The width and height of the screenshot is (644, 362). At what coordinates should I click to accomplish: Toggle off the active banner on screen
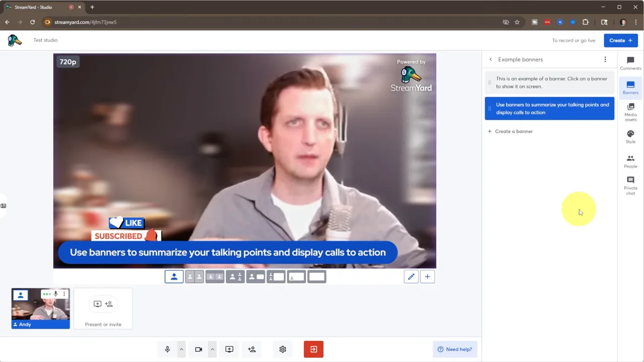click(x=549, y=109)
